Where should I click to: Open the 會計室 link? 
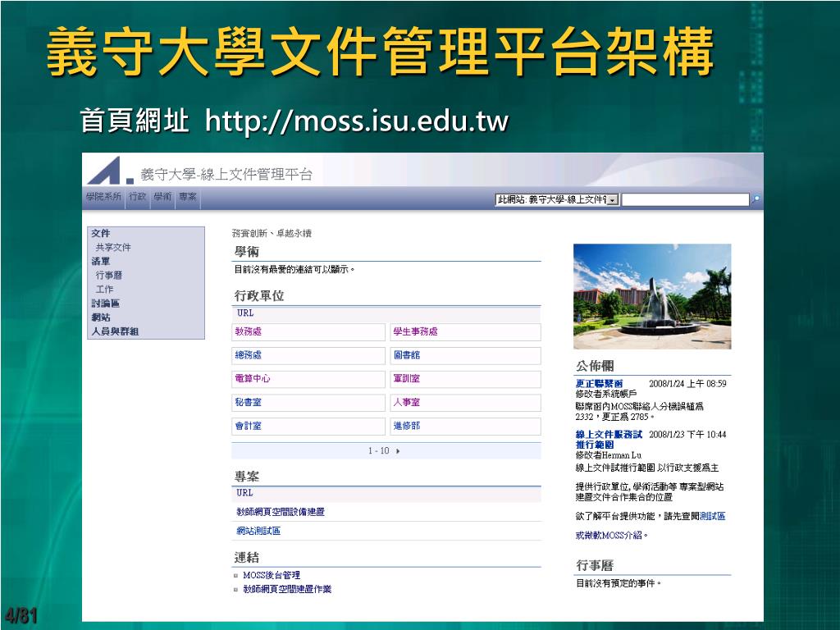248,426
